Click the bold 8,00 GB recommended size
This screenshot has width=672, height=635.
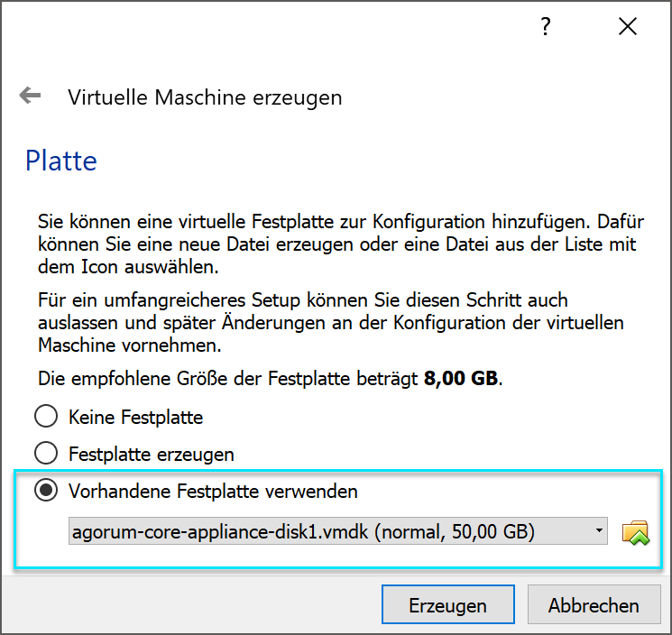(x=461, y=379)
